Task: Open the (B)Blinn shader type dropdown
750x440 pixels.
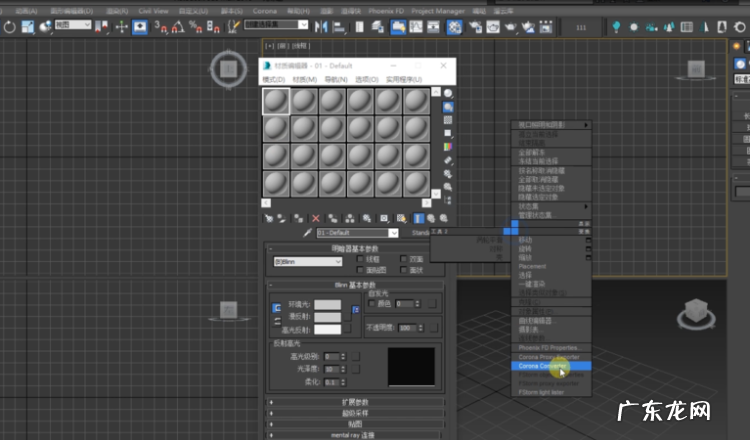Action: tap(308, 262)
